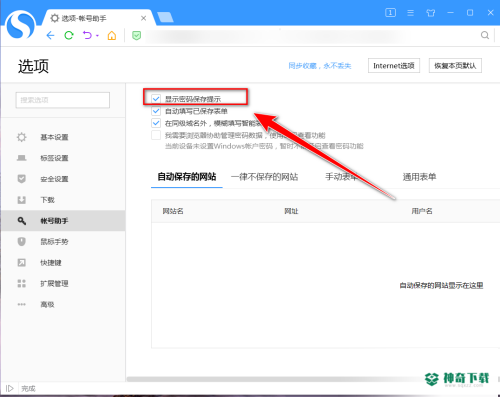Go back with the blue back arrow

[x=50, y=35]
